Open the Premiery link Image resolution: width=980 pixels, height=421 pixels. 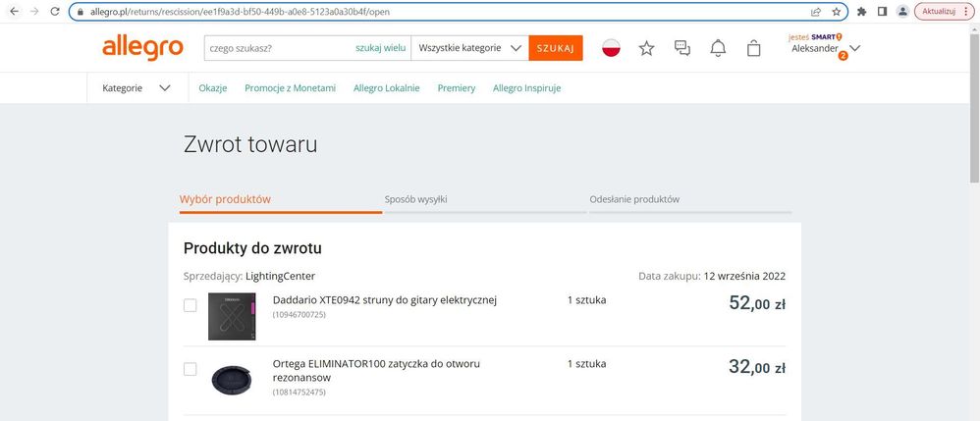pyautogui.click(x=457, y=88)
